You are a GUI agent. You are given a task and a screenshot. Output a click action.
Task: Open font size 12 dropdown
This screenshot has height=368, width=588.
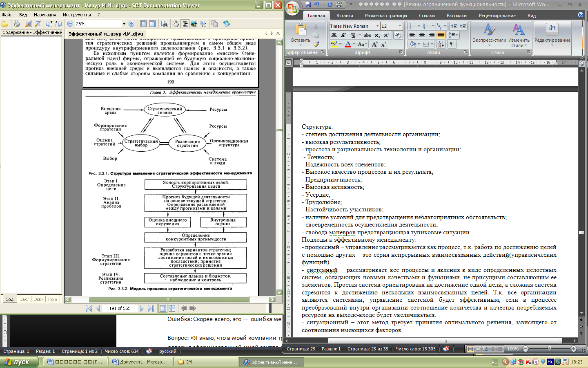[x=400, y=26]
